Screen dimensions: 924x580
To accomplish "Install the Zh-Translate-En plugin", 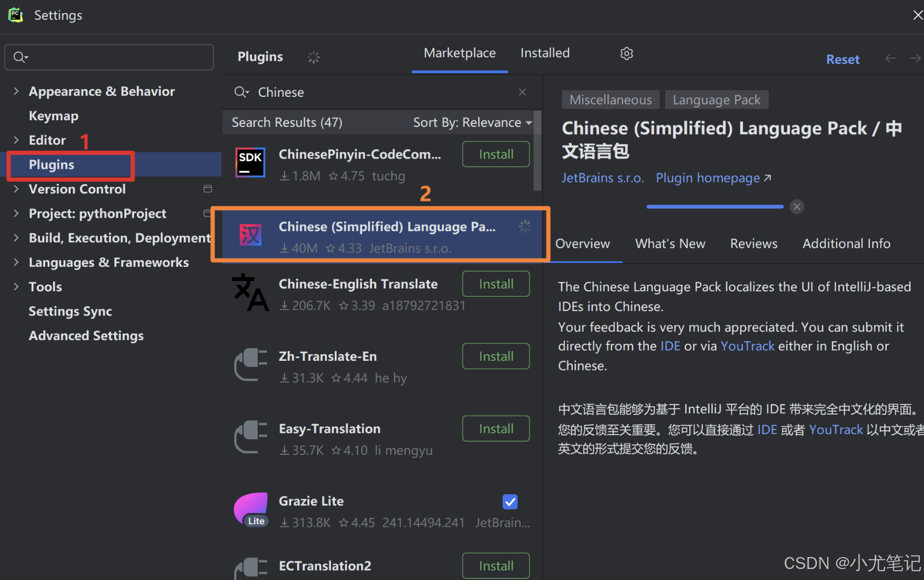I will (x=496, y=356).
